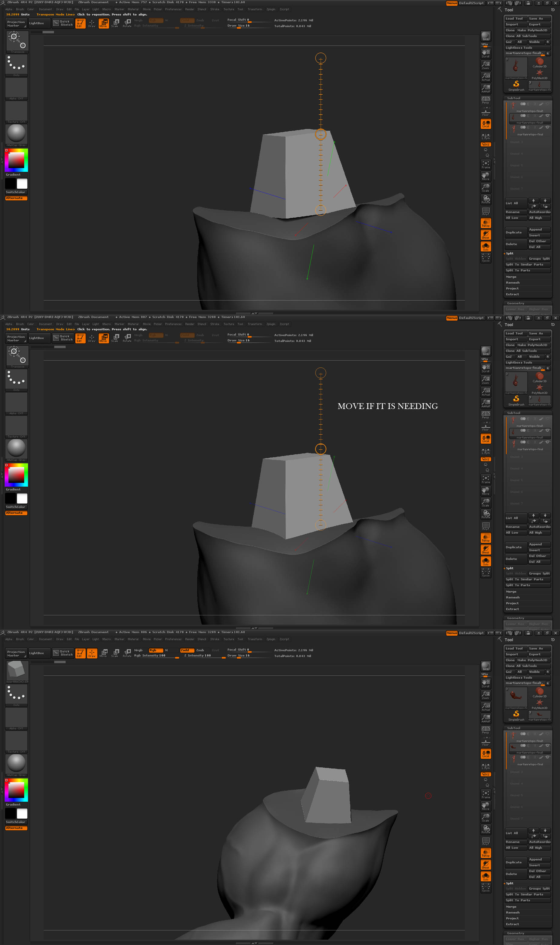Open Stroke menu in top screenshot
The image size is (560, 945).
[215, 9]
